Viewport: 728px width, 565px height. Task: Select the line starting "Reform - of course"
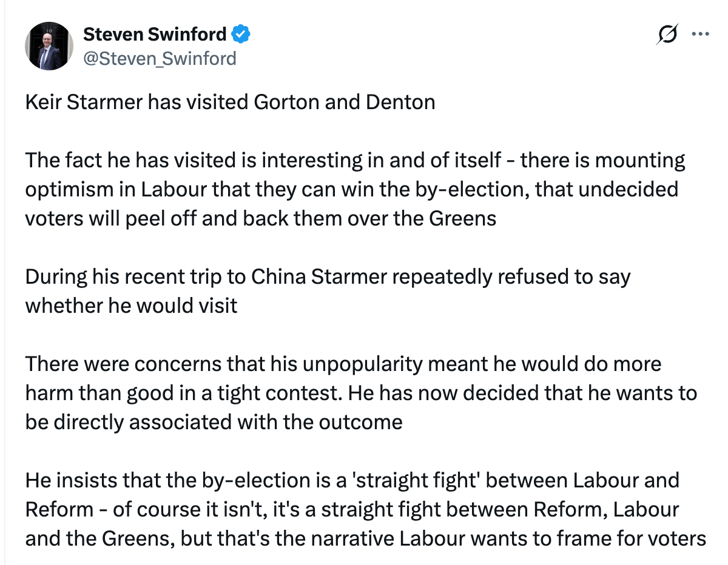coord(352,509)
